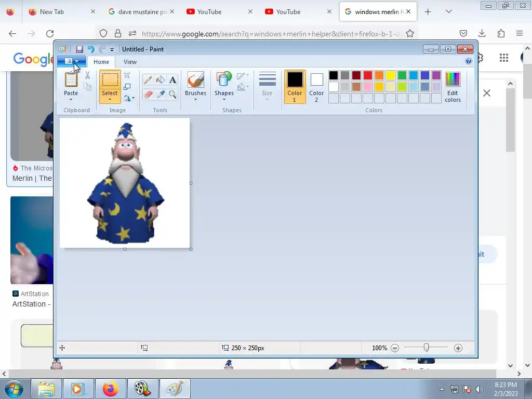Click the ArtStation image thumbnail in Google
The height and width of the screenshot is (399, 532).
32,240
